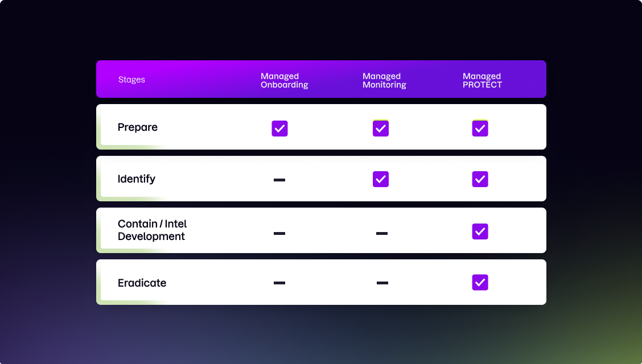The image size is (642, 364).
Task: Click the Eradicate stage label
Action: pos(142,283)
